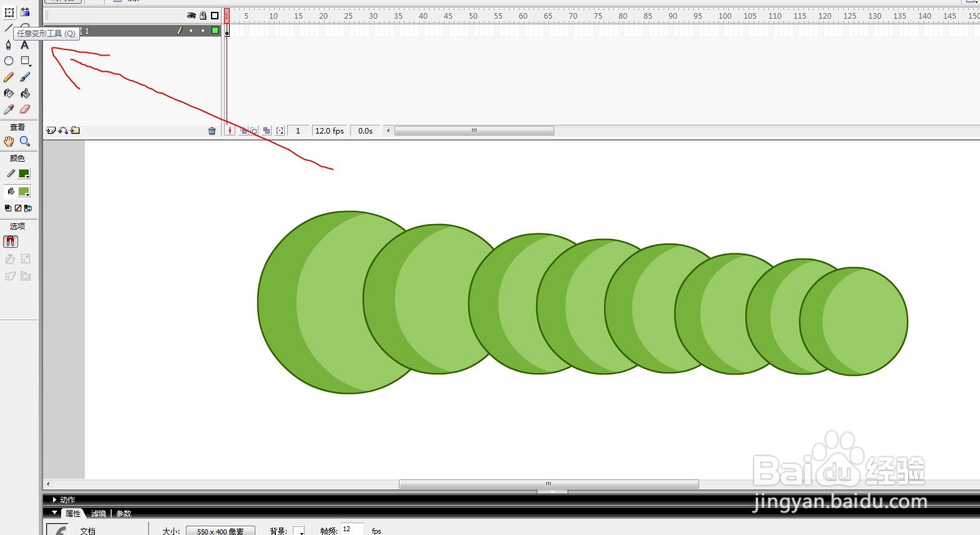
Task: Click the frame rate input field
Action: pos(351,529)
